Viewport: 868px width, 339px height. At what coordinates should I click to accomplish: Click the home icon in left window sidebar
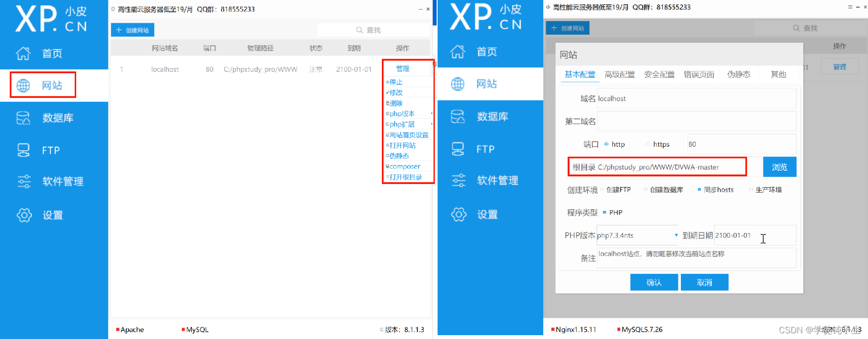tap(23, 53)
